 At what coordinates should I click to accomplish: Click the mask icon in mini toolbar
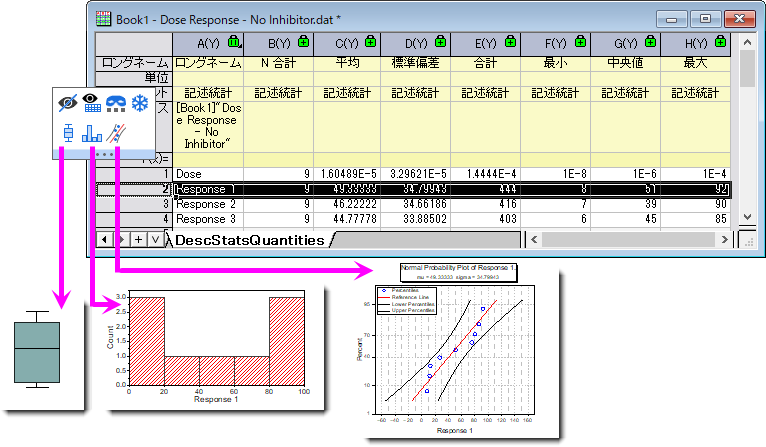[116, 103]
